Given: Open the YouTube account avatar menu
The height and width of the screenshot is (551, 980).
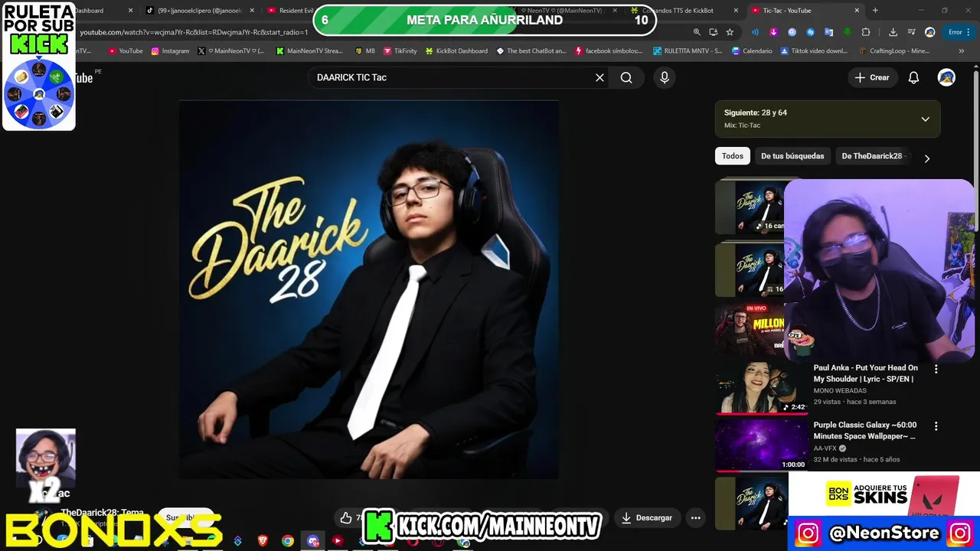Looking at the screenshot, I should point(946,77).
